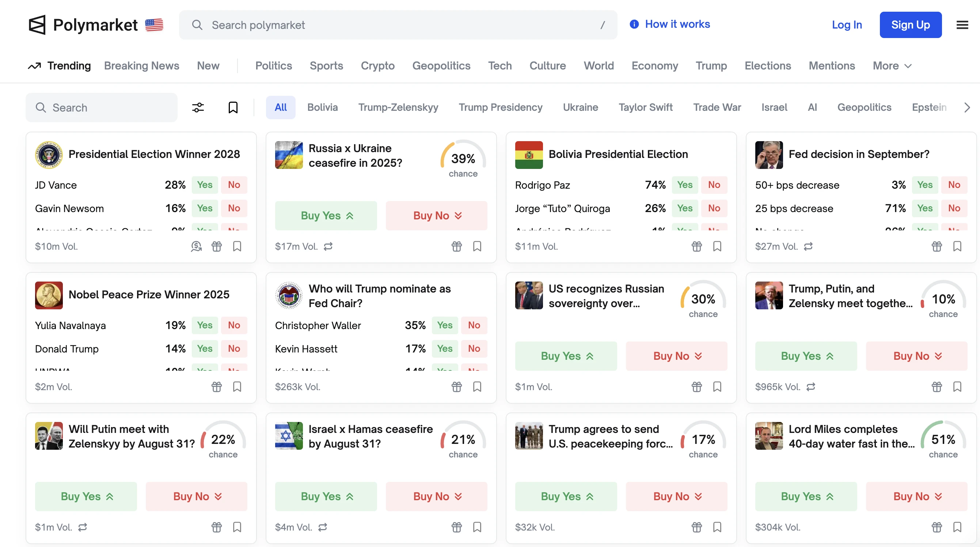Click the Polymarket logo icon
Screen dimensions: 980x547
click(37, 25)
